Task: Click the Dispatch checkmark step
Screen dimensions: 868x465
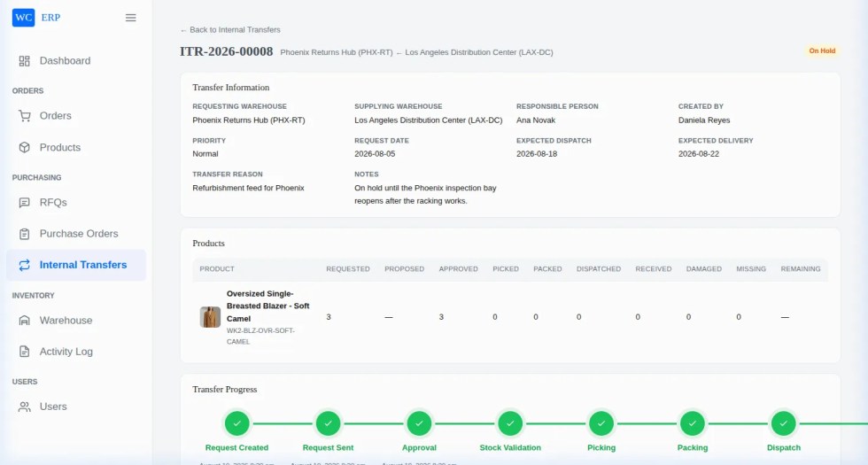Action: pyautogui.click(x=783, y=423)
